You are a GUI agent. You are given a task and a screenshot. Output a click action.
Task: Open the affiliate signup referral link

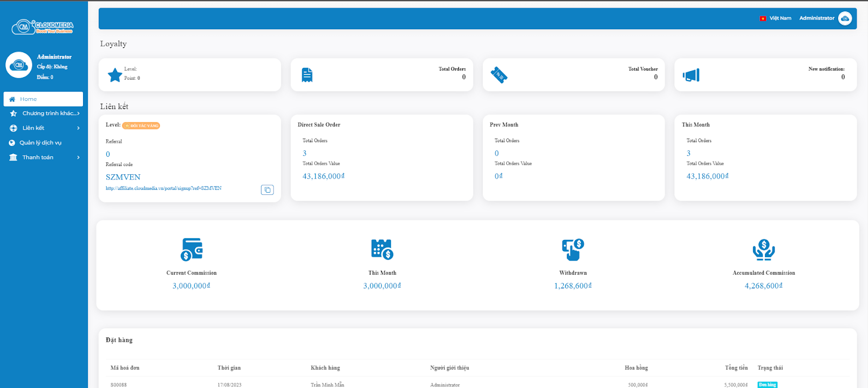pos(163,188)
